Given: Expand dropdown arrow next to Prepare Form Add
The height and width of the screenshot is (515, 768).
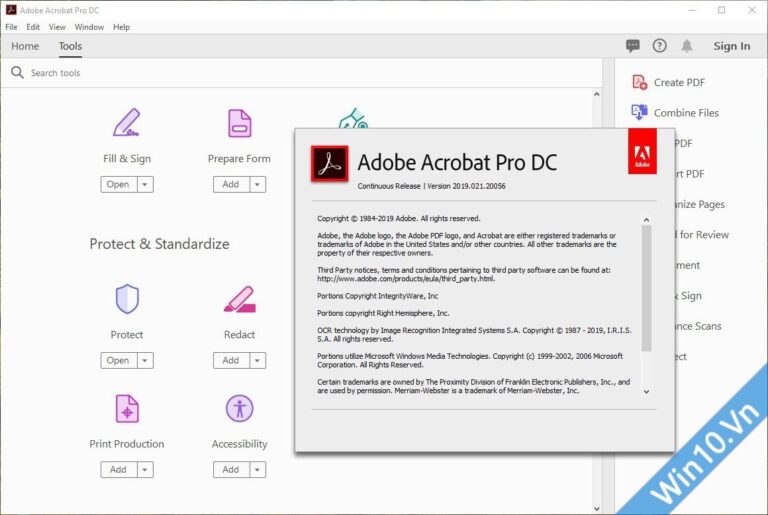Looking at the screenshot, I should pos(258,185).
